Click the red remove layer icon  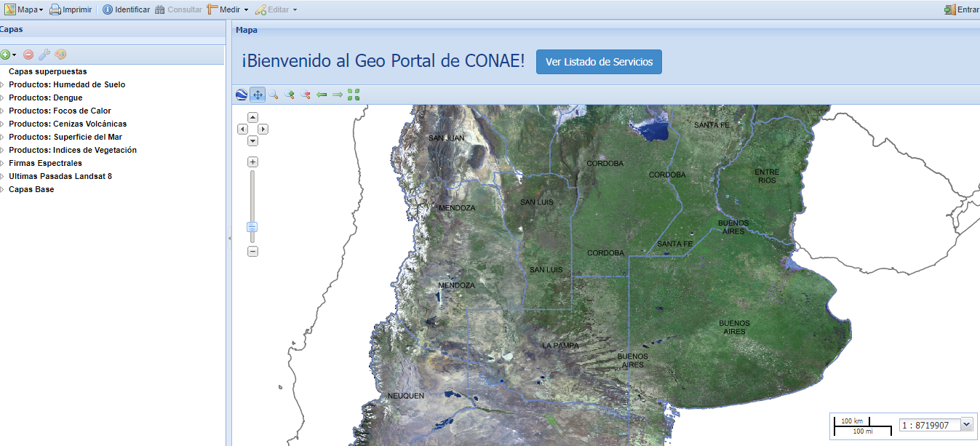pyautogui.click(x=28, y=55)
